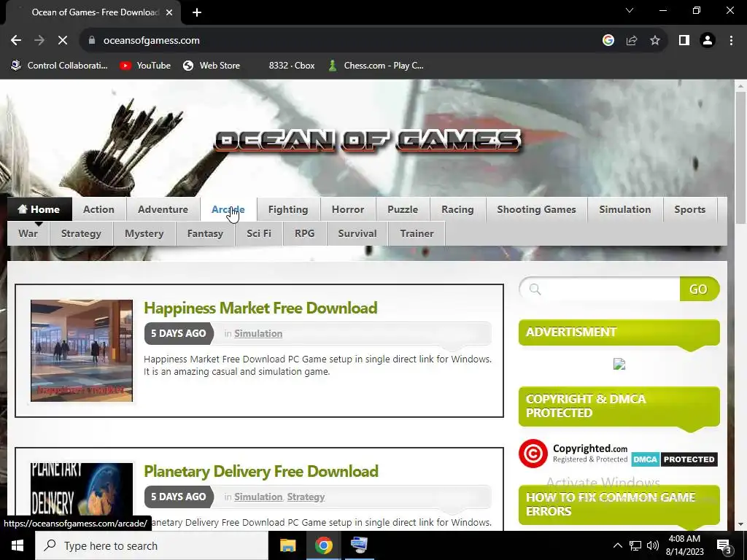The image size is (747, 560).
Task: Open Planetary Delivery Free Download title
Action: click(x=261, y=472)
